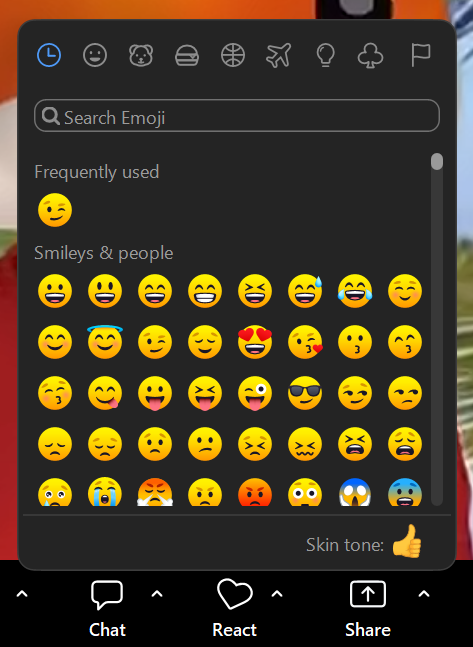Viewport: 473px width, 647px height.
Task: Select the loudly crying face emoji
Action: tap(105, 492)
